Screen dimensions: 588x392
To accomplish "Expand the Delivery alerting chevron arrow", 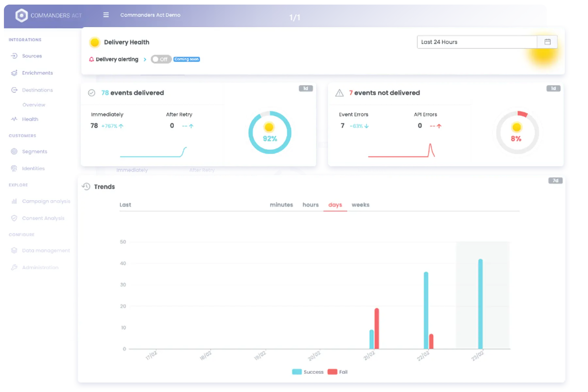I will (x=145, y=59).
